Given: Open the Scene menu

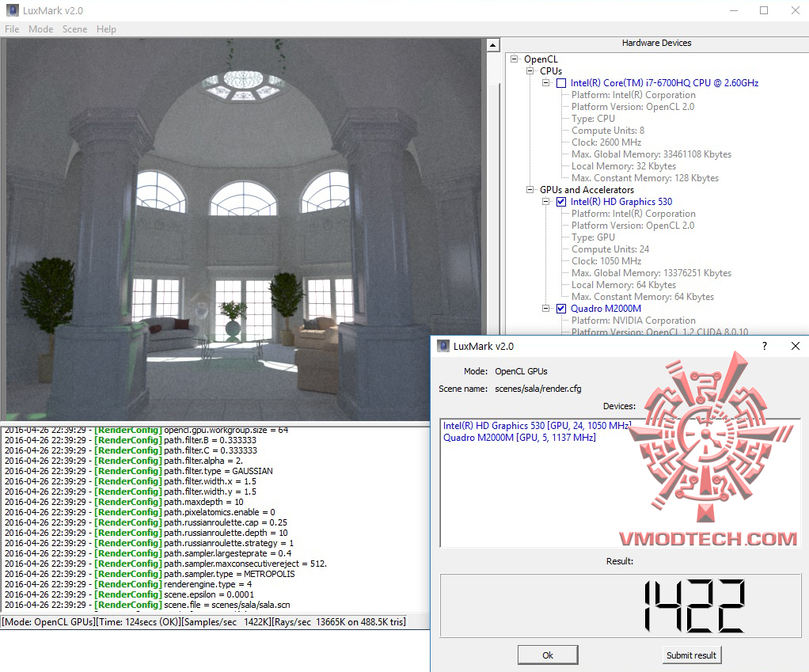Looking at the screenshot, I should (x=75, y=28).
